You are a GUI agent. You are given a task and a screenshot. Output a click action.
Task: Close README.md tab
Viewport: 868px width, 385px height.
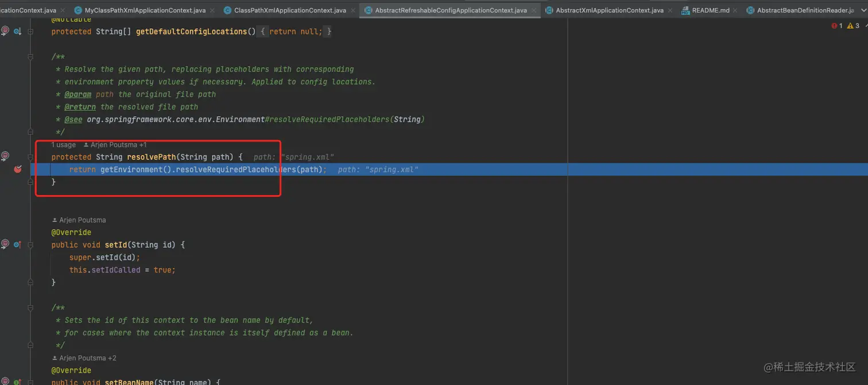(737, 10)
